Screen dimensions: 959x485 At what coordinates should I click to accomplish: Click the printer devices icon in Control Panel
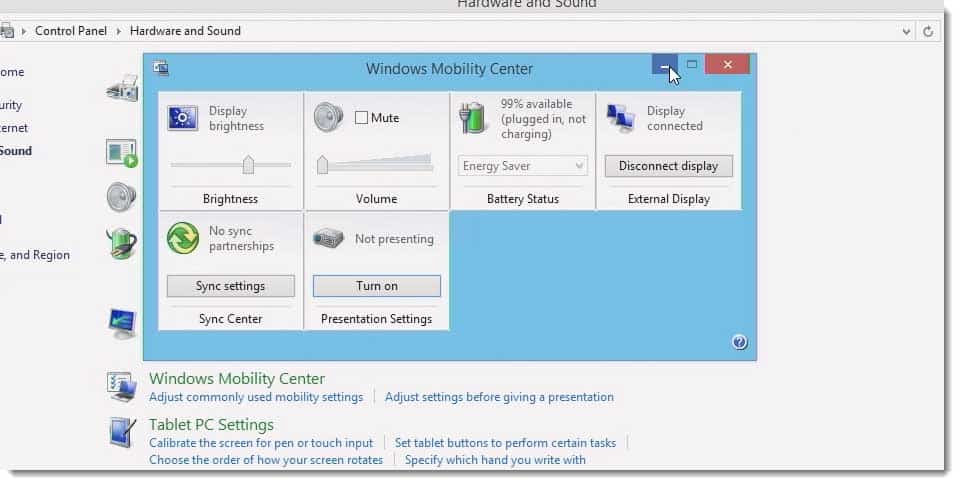(x=122, y=89)
